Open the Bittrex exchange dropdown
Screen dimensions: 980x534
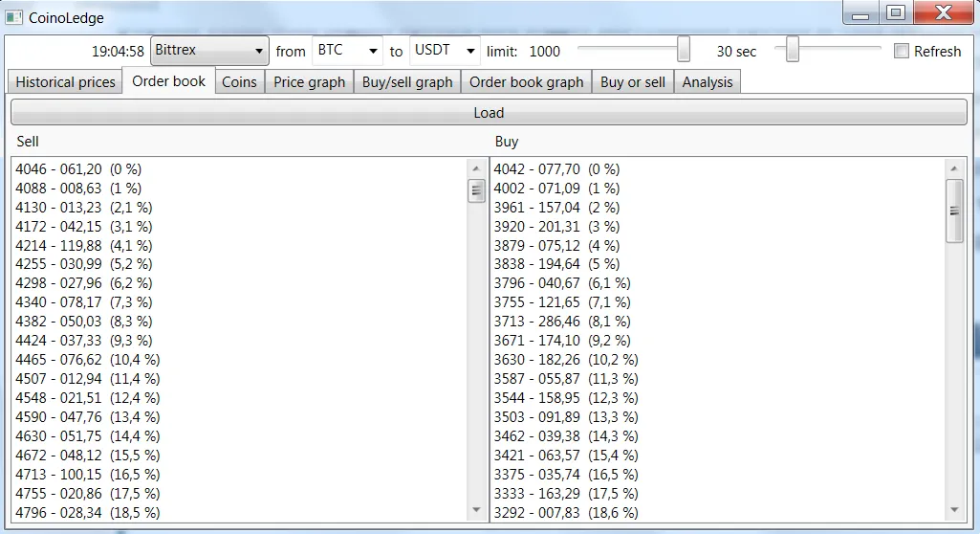pos(209,51)
